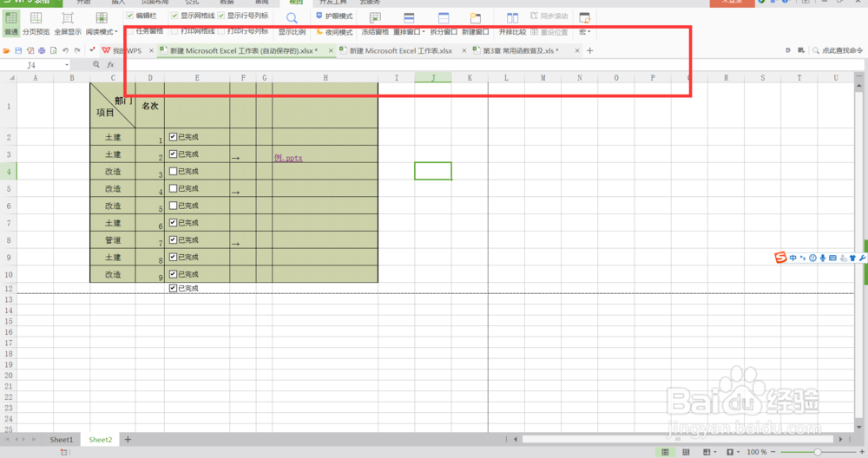Toggle 已完成 checkbox in row 6
868x458 pixels.
click(174, 206)
